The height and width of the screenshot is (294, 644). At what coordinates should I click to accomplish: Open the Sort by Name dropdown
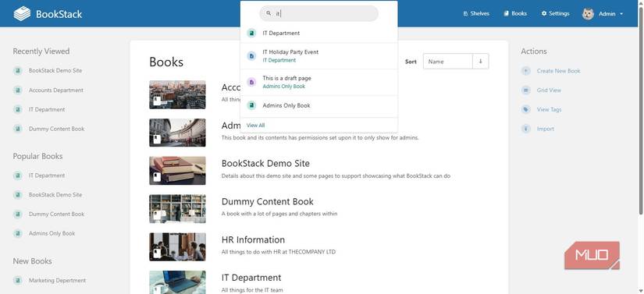pyautogui.click(x=448, y=62)
